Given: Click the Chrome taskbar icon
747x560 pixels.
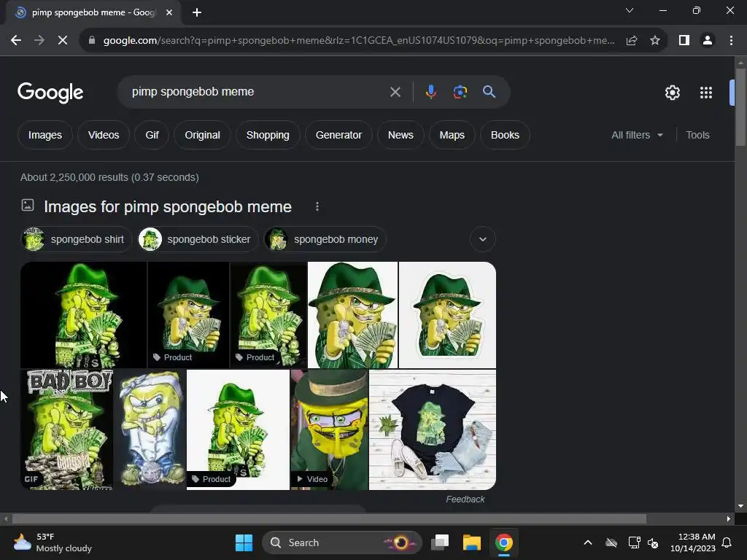Looking at the screenshot, I should click(x=503, y=542).
